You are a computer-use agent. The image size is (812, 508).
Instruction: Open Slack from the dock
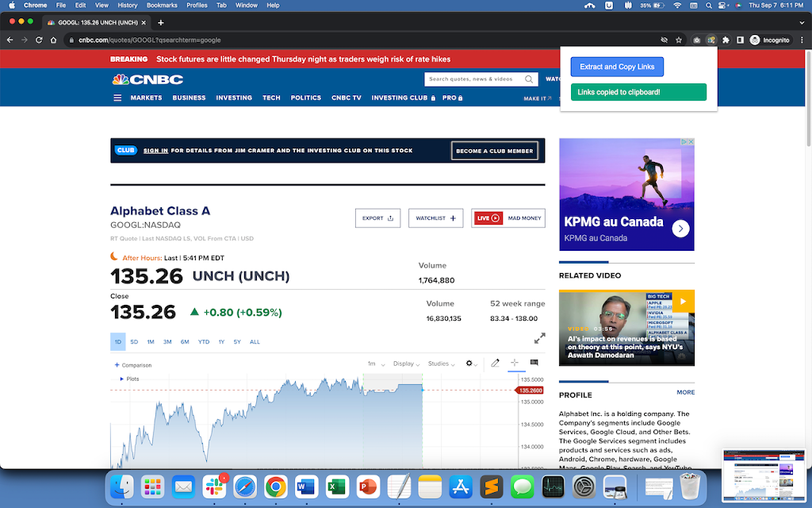214,487
